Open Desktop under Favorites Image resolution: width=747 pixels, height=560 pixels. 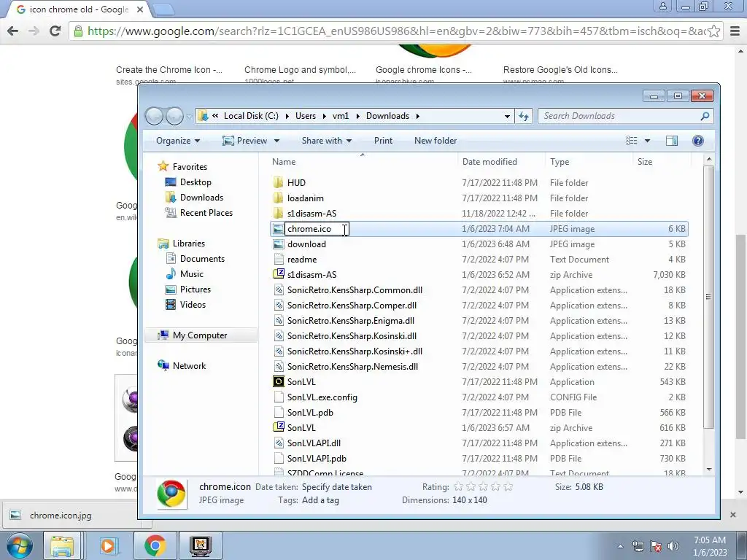click(196, 182)
